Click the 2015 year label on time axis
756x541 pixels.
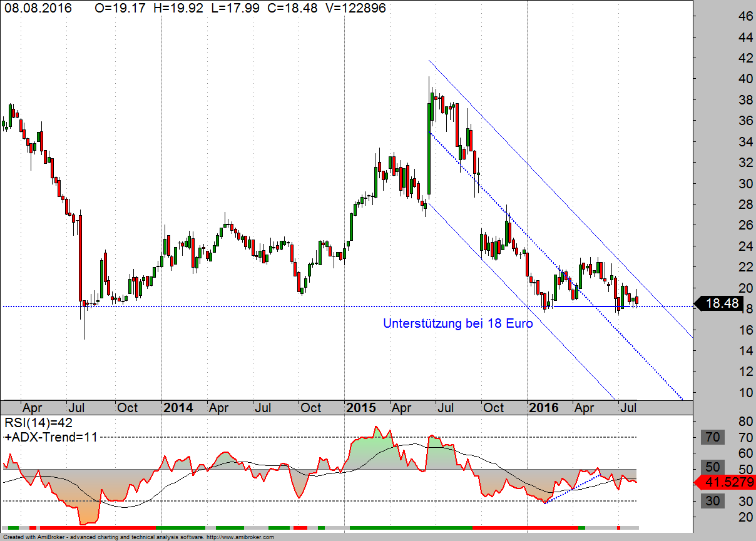361,408
